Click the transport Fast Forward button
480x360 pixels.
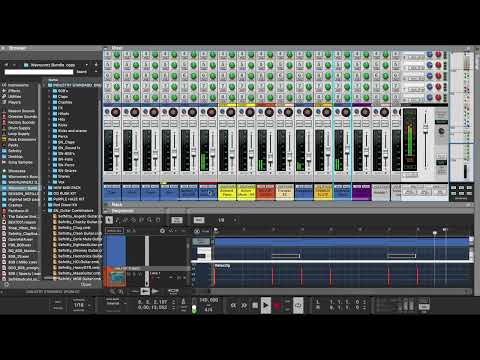244,305
